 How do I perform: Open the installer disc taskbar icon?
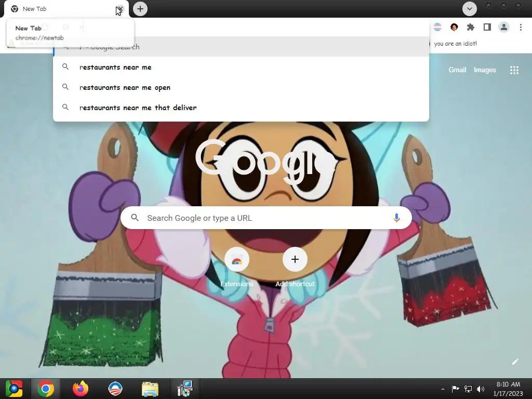(185, 389)
